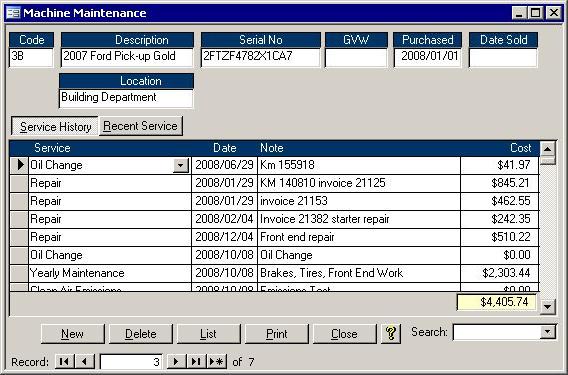
Task: Click the Serial No field
Action: click(261, 58)
